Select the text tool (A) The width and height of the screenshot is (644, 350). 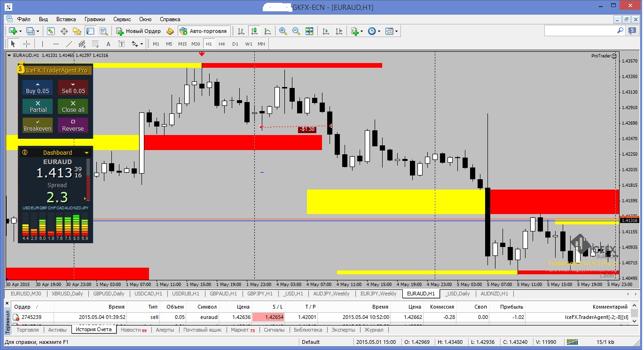point(108,44)
